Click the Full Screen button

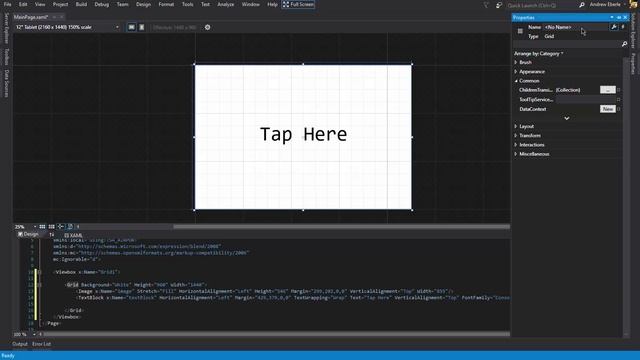coord(298,4)
